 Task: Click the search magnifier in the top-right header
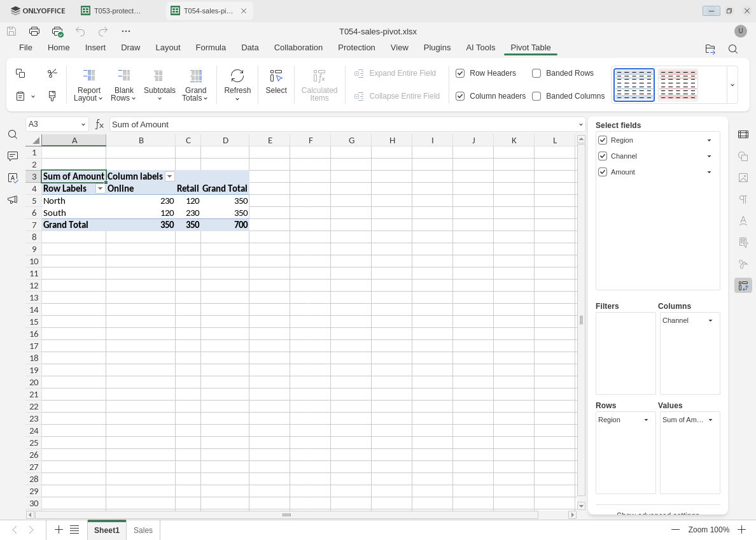click(733, 49)
